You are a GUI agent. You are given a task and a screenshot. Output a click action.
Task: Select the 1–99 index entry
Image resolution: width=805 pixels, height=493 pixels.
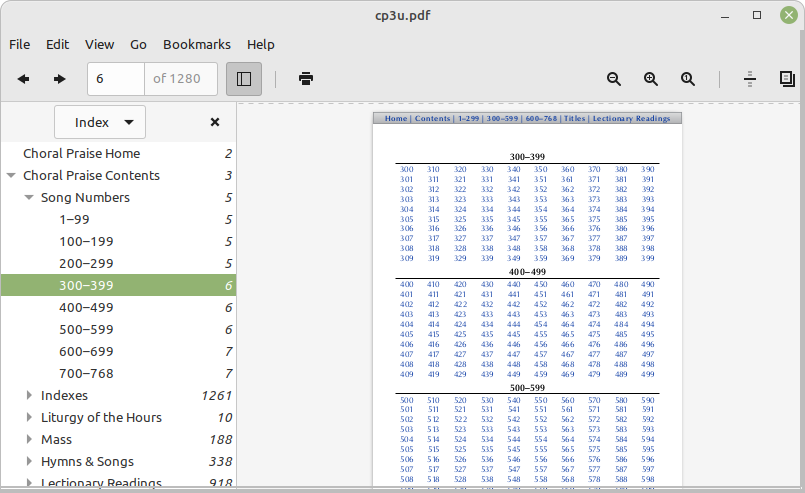pyautogui.click(x=74, y=220)
